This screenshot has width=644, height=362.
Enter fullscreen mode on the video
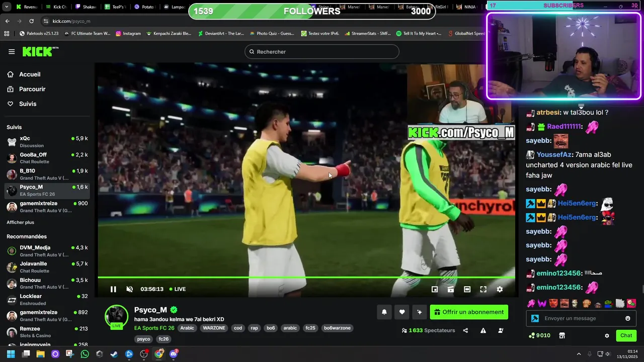[483, 289]
